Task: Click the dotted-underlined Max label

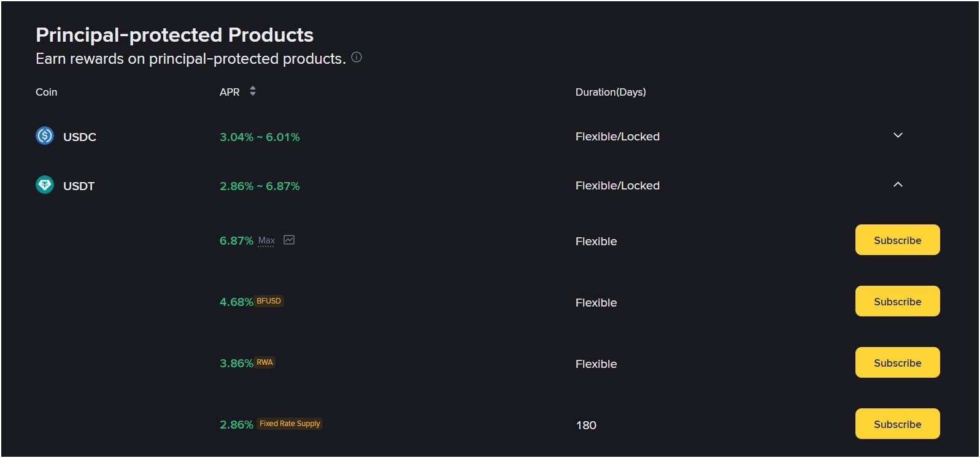Action: click(266, 240)
